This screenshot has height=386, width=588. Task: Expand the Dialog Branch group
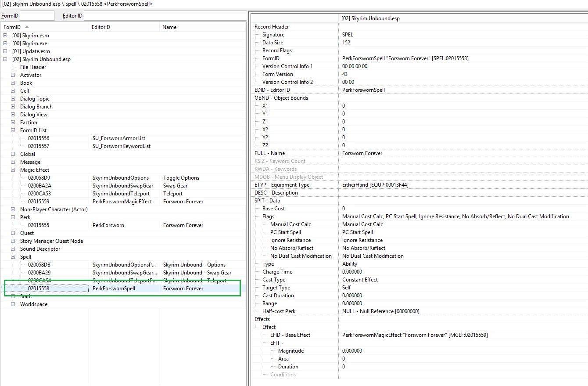[13, 107]
